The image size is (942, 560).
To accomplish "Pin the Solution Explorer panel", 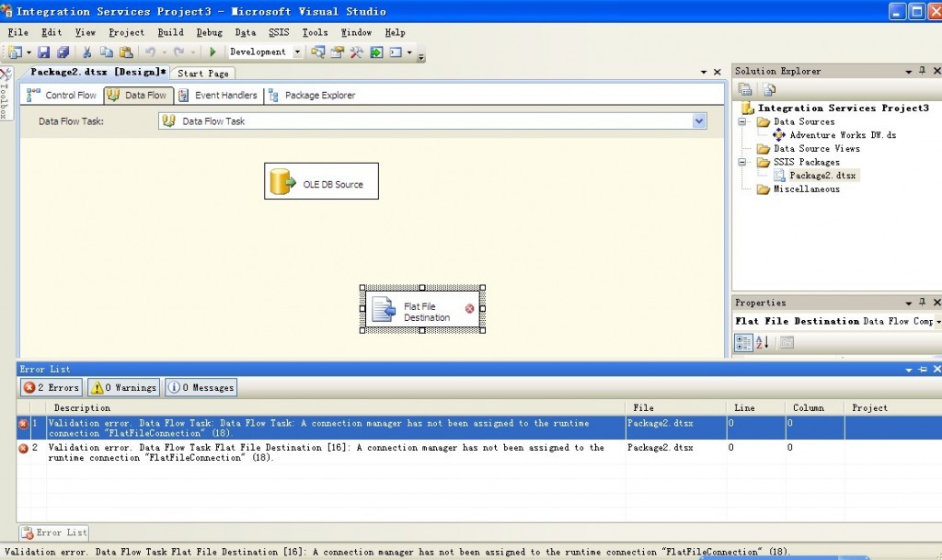I will (x=923, y=71).
